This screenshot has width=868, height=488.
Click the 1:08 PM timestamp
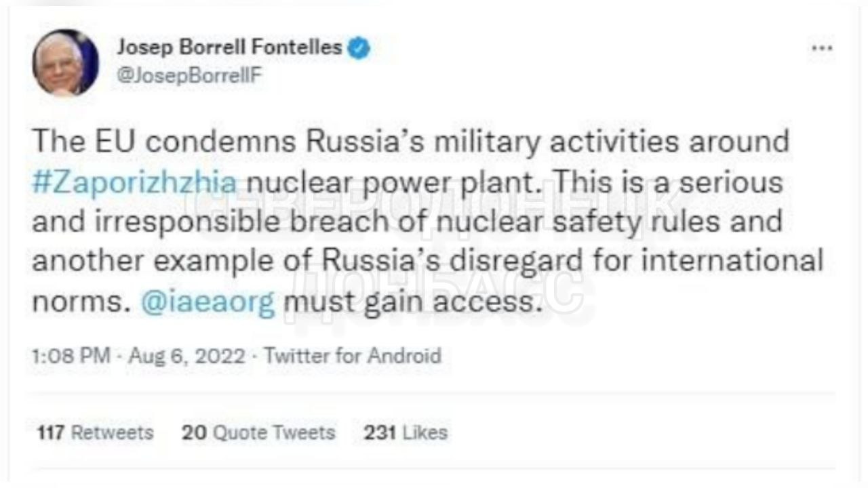coord(71,357)
